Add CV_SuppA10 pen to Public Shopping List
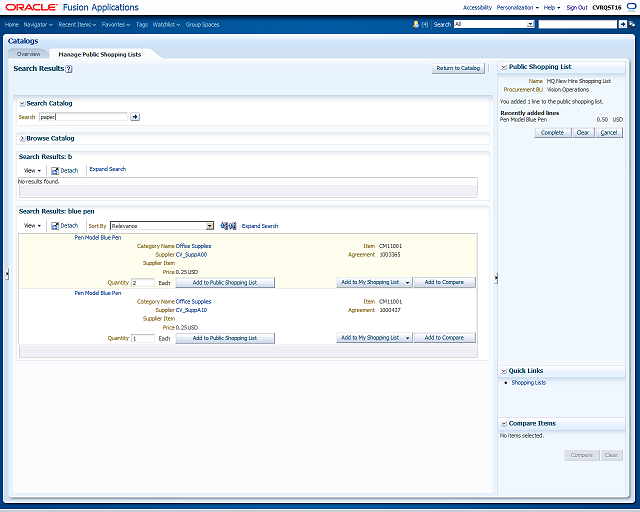 point(225,338)
